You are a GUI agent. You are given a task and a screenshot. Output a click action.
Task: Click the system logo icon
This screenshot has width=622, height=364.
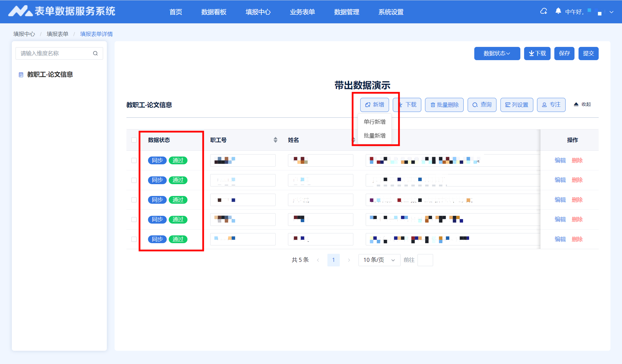point(20,11)
